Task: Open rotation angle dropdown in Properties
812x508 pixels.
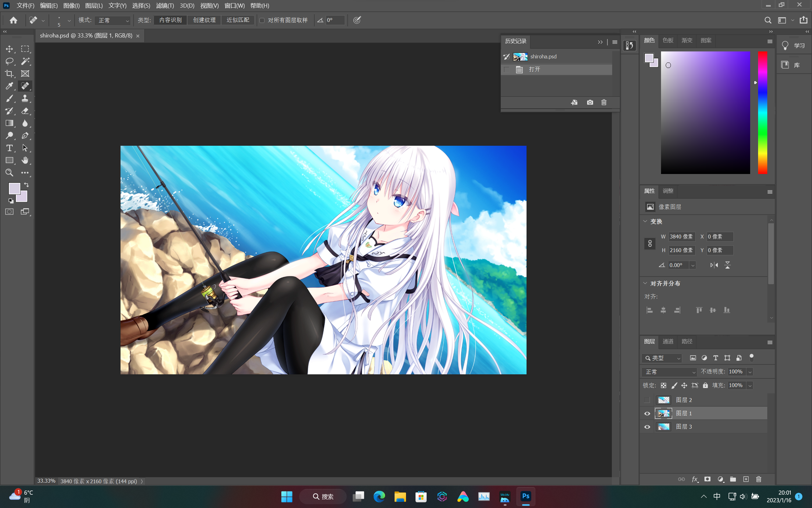Action: [x=692, y=265]
